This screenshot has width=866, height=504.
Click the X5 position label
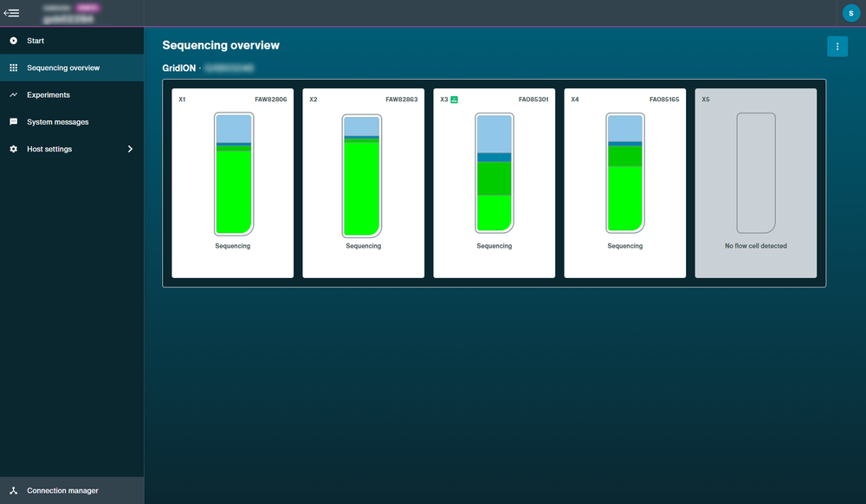(706, 100)
